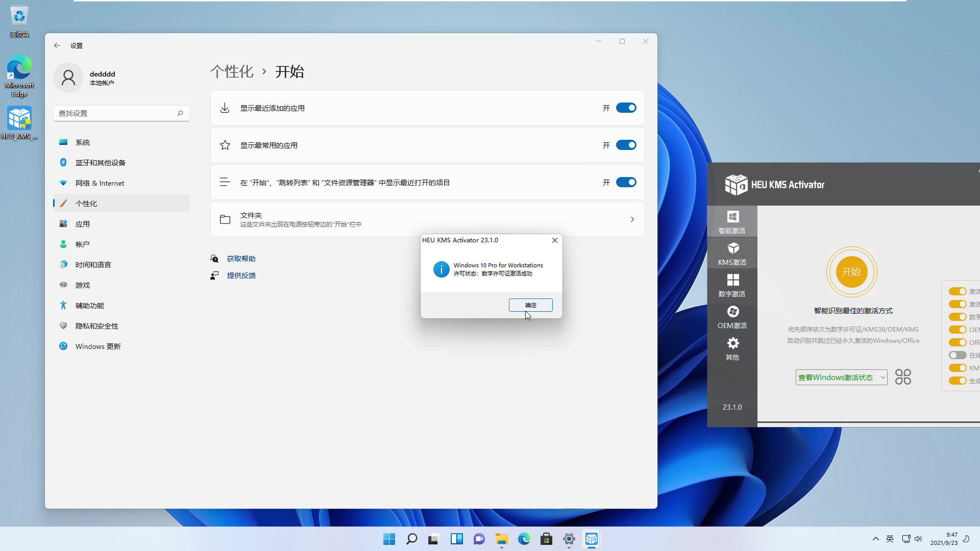
Task: Open 其他 settings in HEU KMS Activator
Action: 732,349
